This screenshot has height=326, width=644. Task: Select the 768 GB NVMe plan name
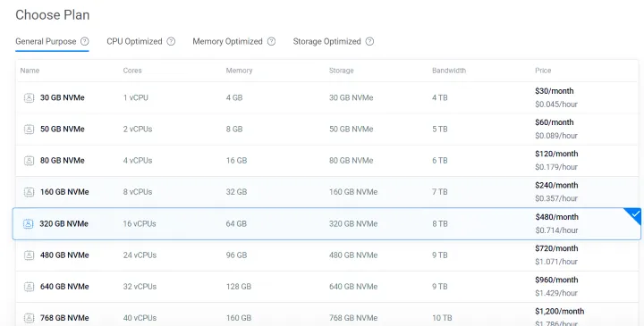coord(64,318)
